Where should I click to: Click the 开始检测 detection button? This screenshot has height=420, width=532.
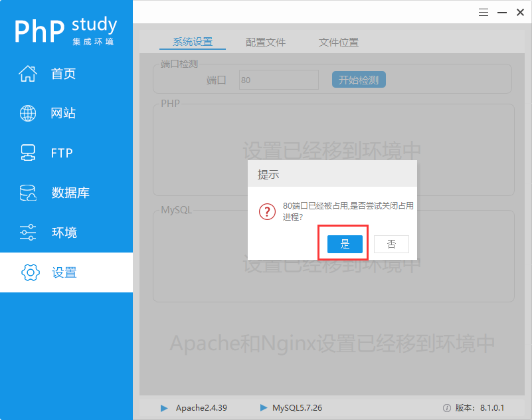click(358, 79)
